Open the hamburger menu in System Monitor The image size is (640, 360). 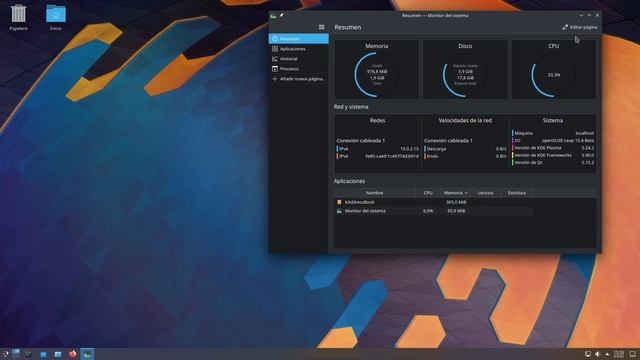322,27
